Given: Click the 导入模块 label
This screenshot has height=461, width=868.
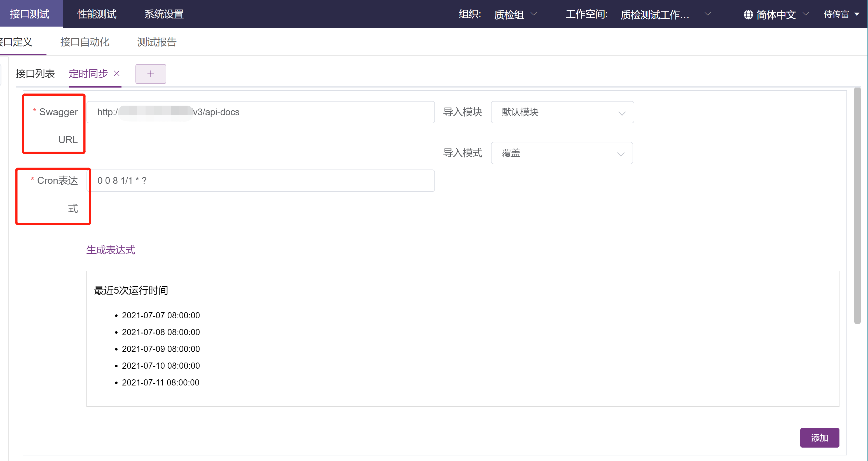Looking at the screenshot, I should 462,112.
